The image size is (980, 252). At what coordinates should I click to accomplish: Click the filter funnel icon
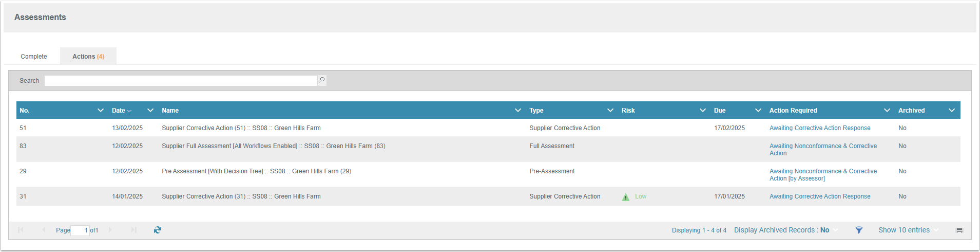point(859,230)
